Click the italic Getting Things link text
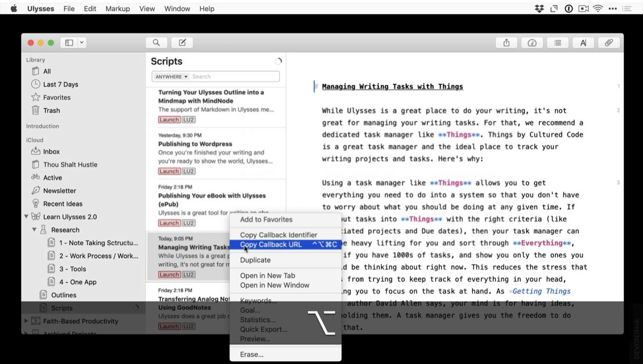The image size is (643, 364). tap(541, 291)
